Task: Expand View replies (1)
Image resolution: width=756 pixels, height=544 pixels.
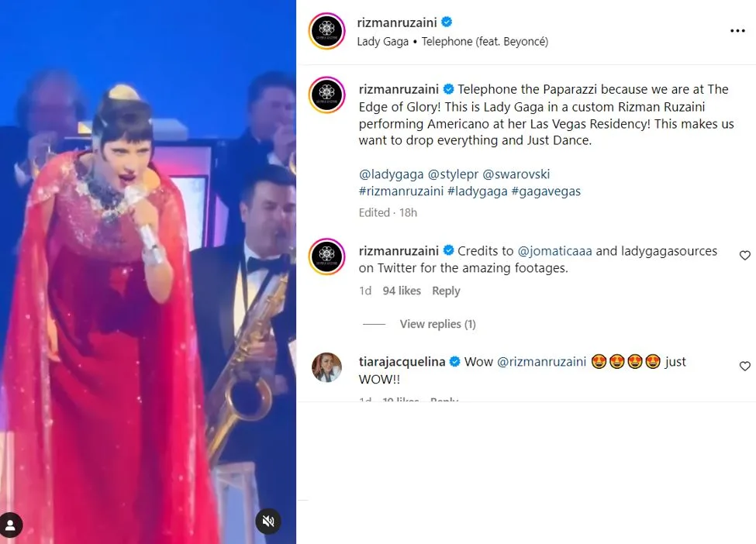Action: click(437, 324)
